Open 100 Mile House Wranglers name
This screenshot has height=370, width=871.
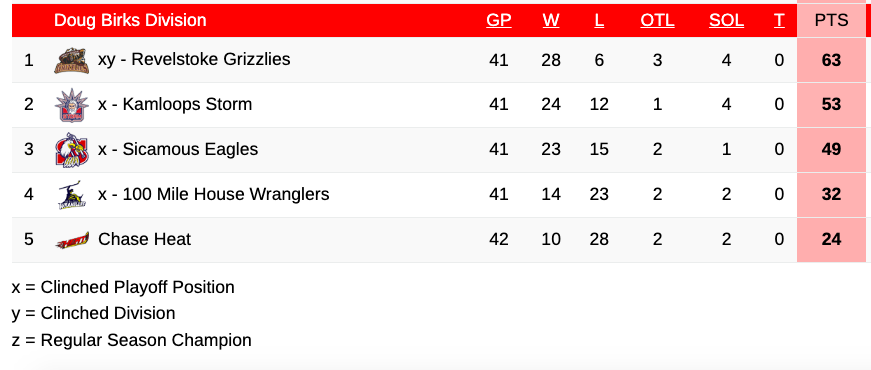click(213, 194)
